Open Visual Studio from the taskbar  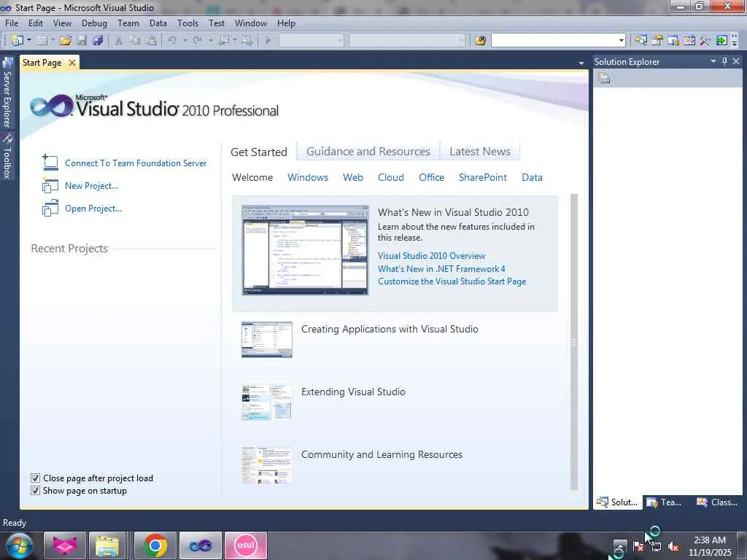tap(201, 545)
